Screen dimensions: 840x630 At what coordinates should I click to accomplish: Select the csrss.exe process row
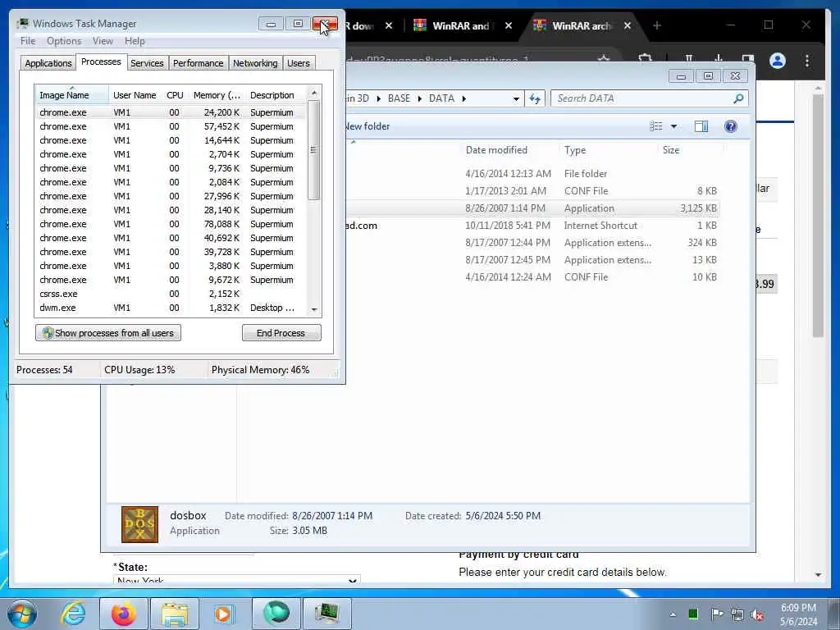click(171, 294)
